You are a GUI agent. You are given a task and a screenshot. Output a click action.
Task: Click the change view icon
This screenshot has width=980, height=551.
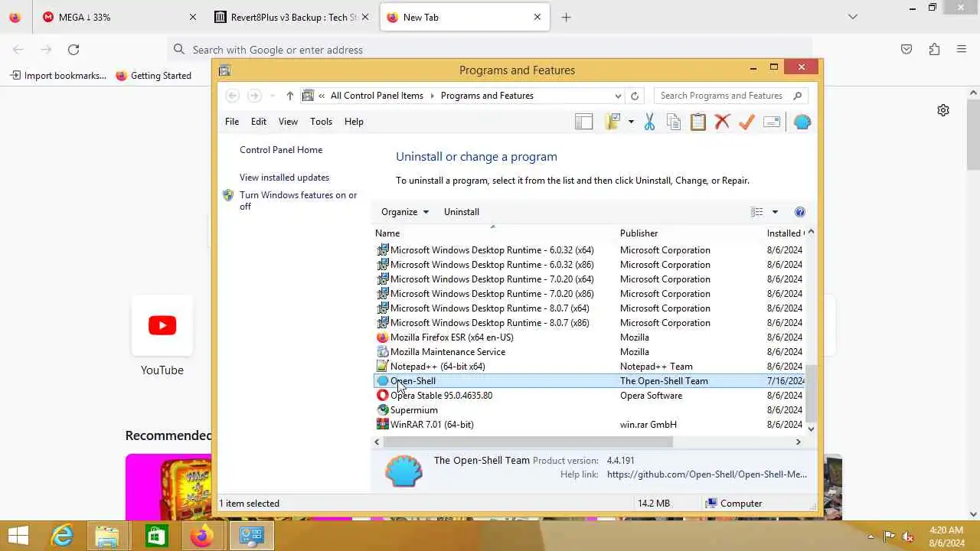(756, 212)
